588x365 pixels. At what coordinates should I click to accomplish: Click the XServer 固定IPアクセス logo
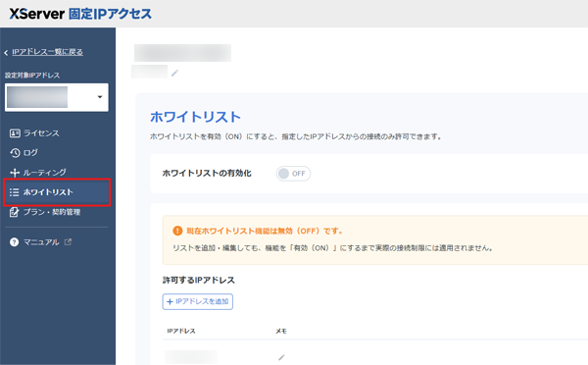click(x=80, y=14)
